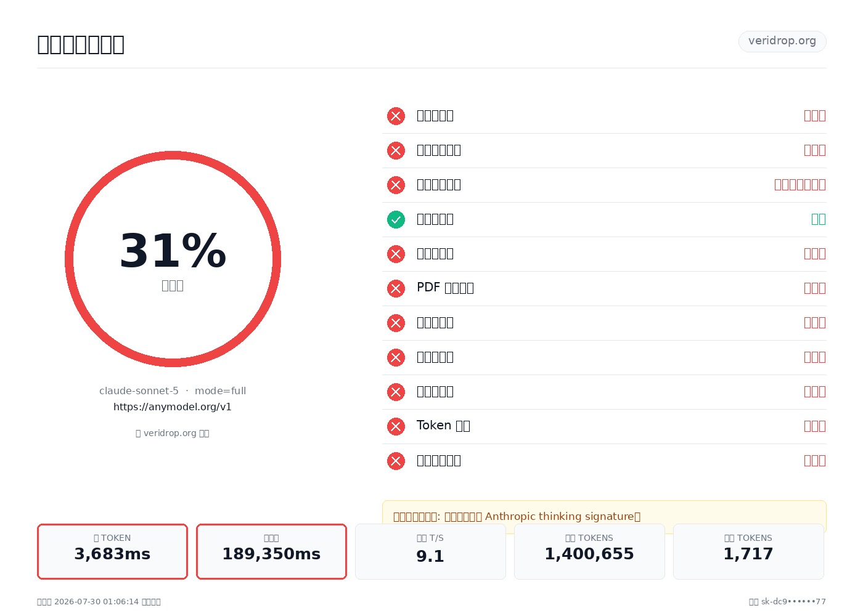Open the veridrop.org badge in header

click(x=782, y=41)
